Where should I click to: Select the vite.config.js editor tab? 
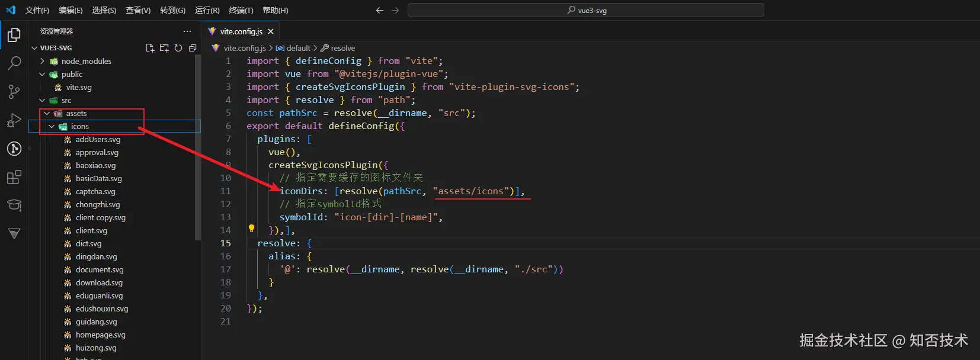click(241, 31)
